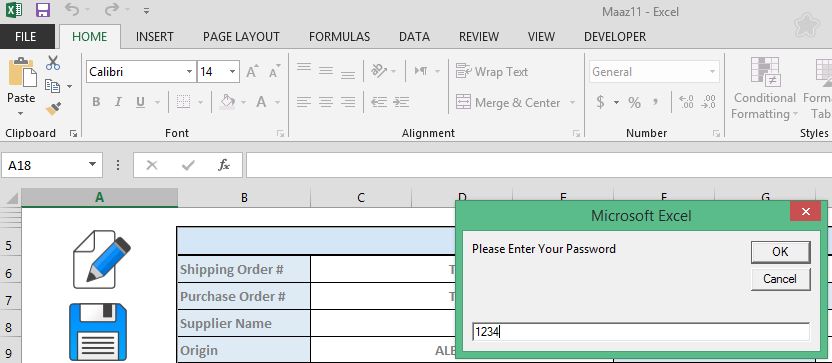Cut selection with scissors icon

[53, 63]
